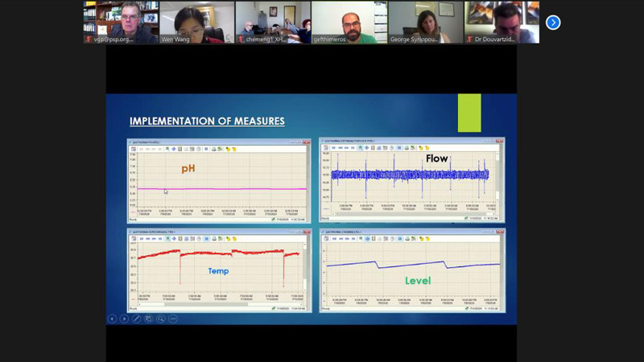
Task: Click the green Level label on the chart
Action: (x=417, y=281)
